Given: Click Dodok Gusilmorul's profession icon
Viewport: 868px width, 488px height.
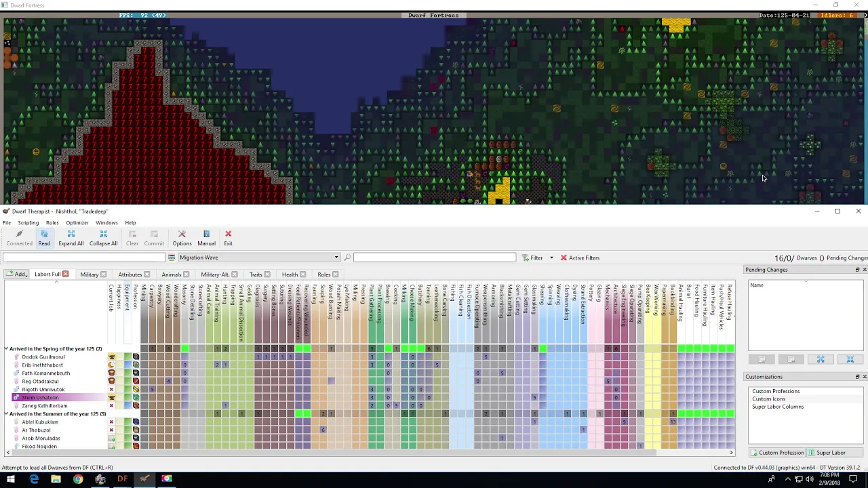Looking at the screenshot, I should click(136, 357).
